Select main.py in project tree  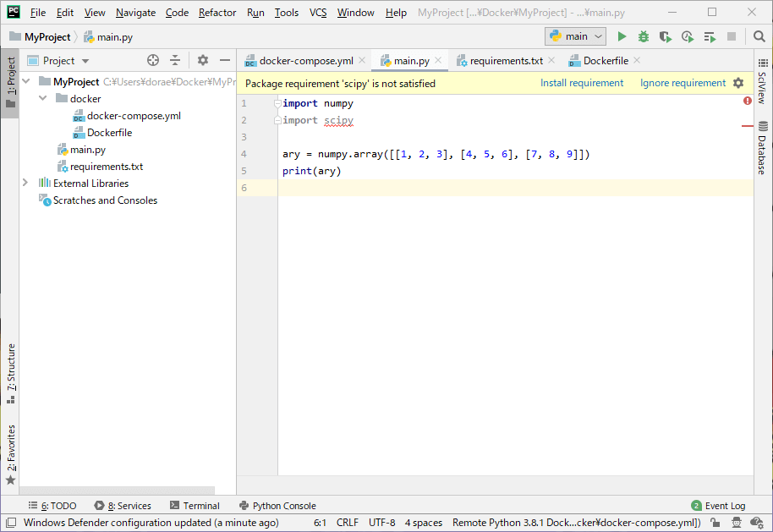[x=88, y=150]
